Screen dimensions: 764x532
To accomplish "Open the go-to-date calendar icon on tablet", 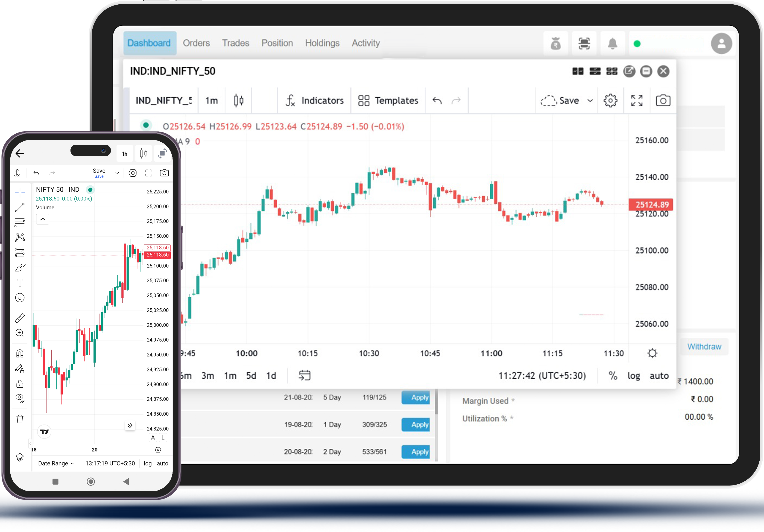I will (304, 375).
